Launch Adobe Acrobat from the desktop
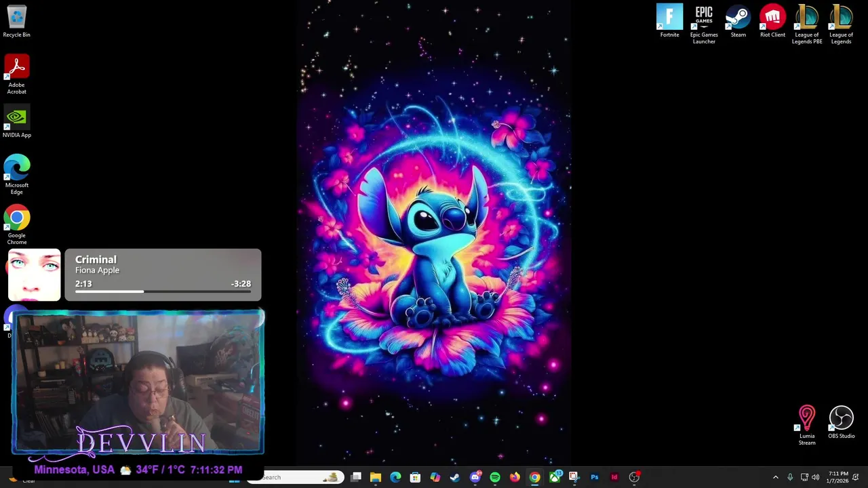868x488 pixels. tap(16, 75)
